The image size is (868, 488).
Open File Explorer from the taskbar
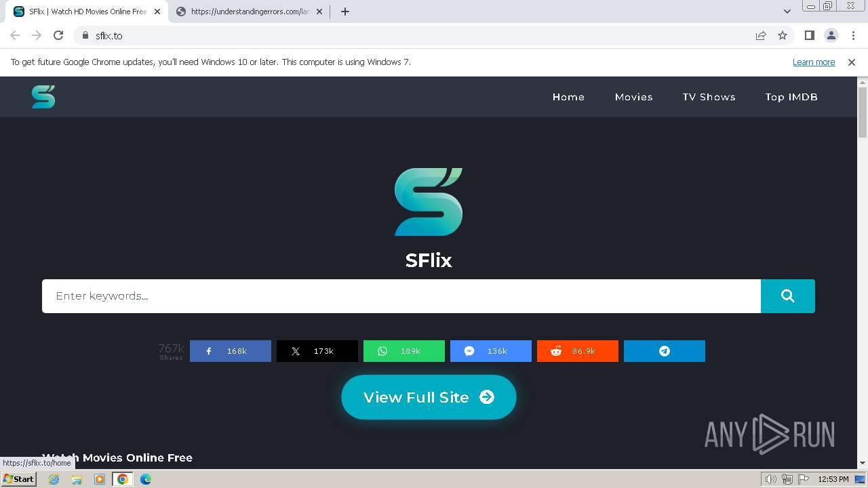pos(77,479)
